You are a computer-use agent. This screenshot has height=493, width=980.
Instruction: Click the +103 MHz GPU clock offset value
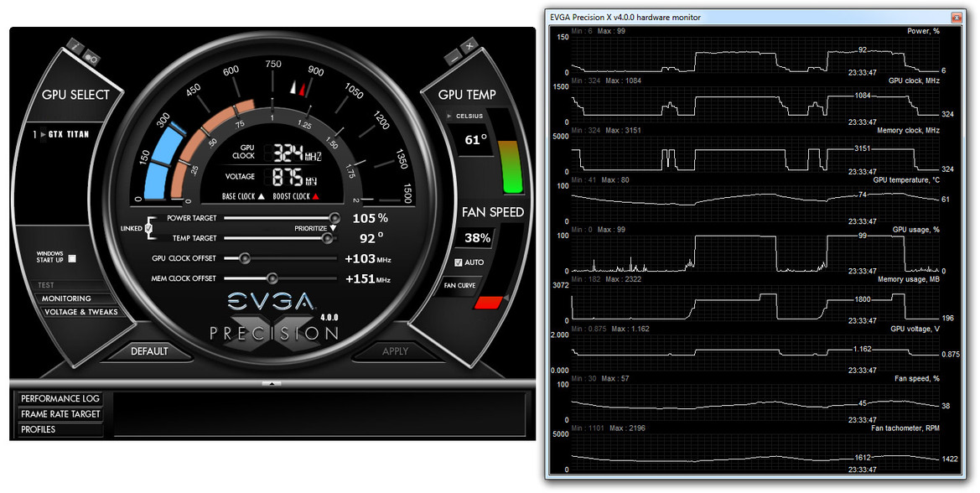coord(367,259)
